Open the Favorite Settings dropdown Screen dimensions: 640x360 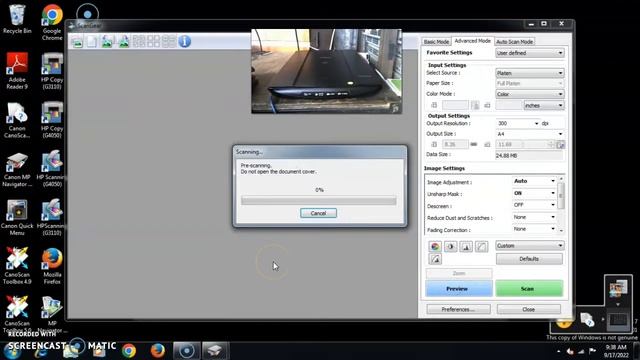[x=529, y=53]
